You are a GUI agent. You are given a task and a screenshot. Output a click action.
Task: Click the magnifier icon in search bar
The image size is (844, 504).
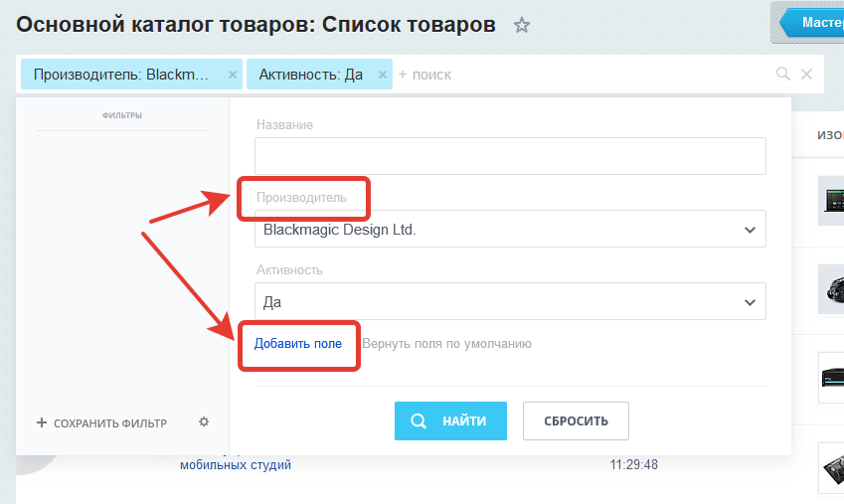[783, 75]
